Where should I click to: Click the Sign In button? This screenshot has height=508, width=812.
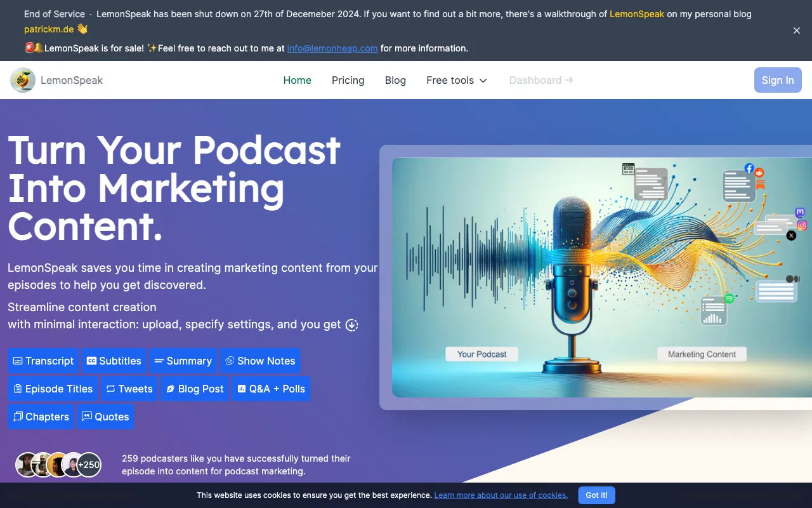(778, 80)
